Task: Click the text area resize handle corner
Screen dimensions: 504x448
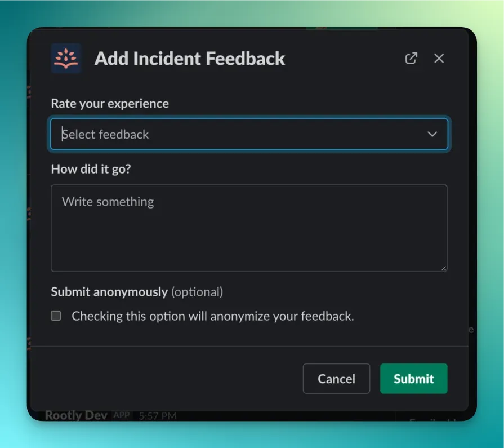Action: pos(444,268)
